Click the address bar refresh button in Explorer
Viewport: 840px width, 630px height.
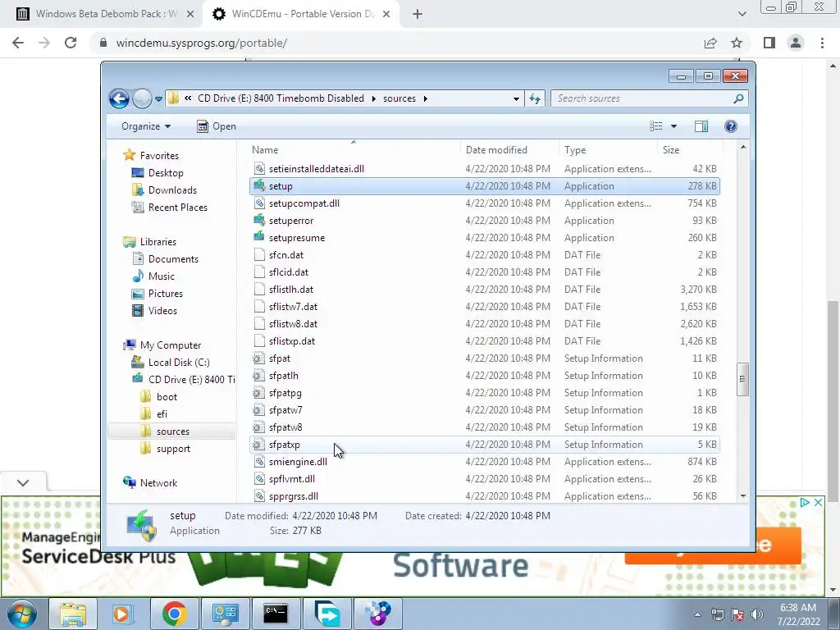point(535,98)
